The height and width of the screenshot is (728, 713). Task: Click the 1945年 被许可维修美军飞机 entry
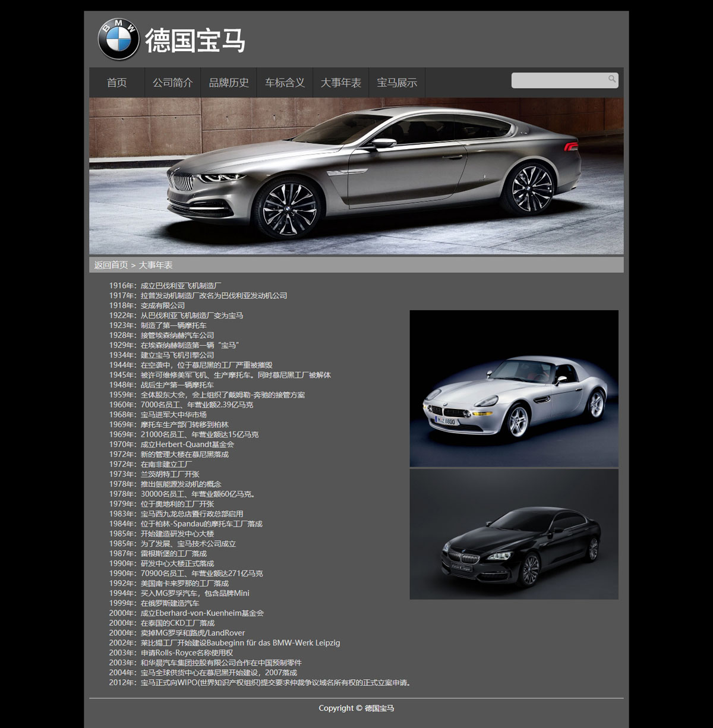point(220,375)
